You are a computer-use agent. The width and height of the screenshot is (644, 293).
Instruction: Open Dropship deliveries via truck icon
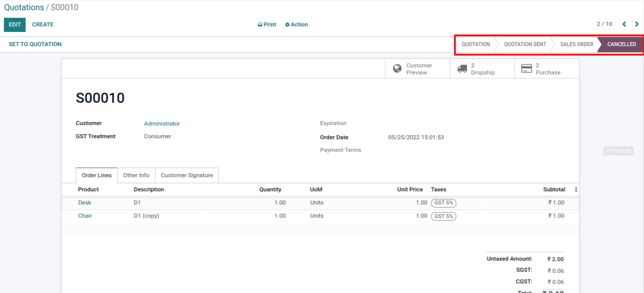tap(462, 68)
